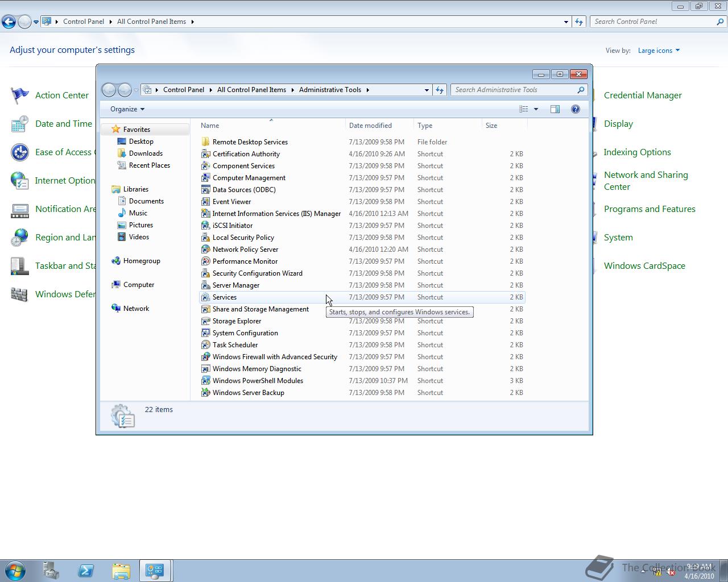
Task: Select Homegroup in the navigation pane
Action: coord(142,261)
